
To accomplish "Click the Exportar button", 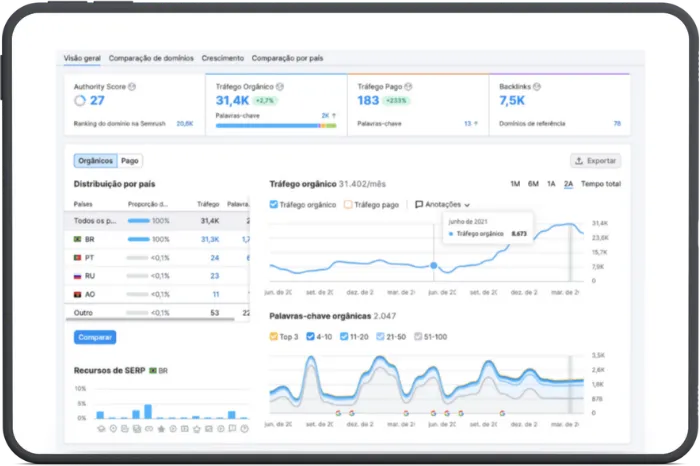I will click(x=596, y=161).
